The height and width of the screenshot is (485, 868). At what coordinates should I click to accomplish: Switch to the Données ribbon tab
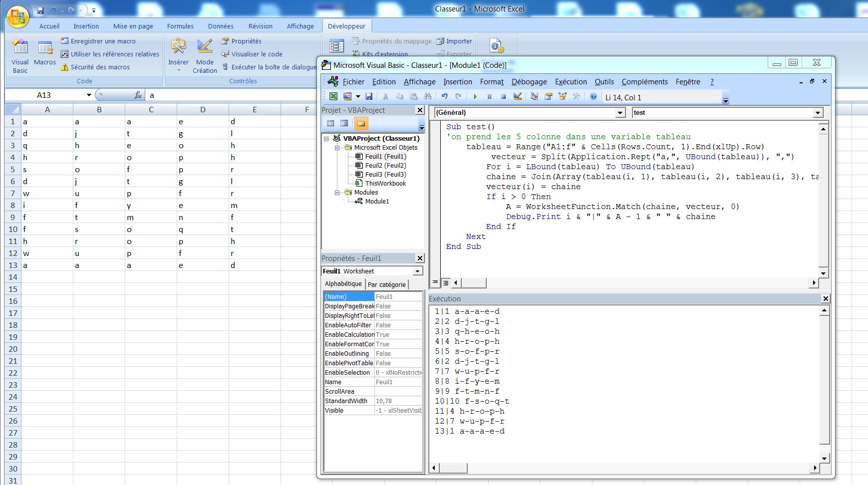pos(221,26)
